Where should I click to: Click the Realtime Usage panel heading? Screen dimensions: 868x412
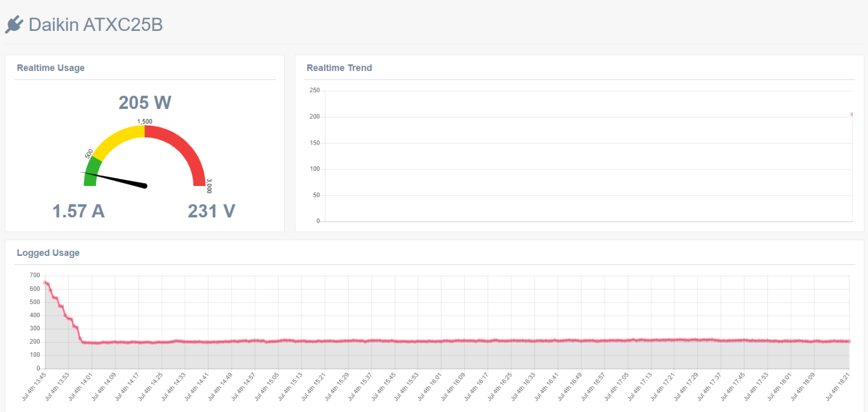click(x=50, y=68)
